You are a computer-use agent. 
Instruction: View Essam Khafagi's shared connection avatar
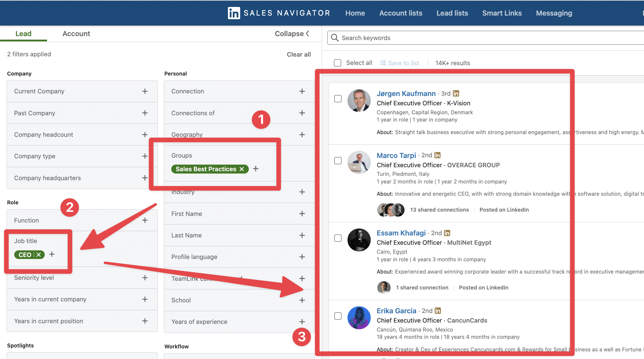tap(384, 288)
